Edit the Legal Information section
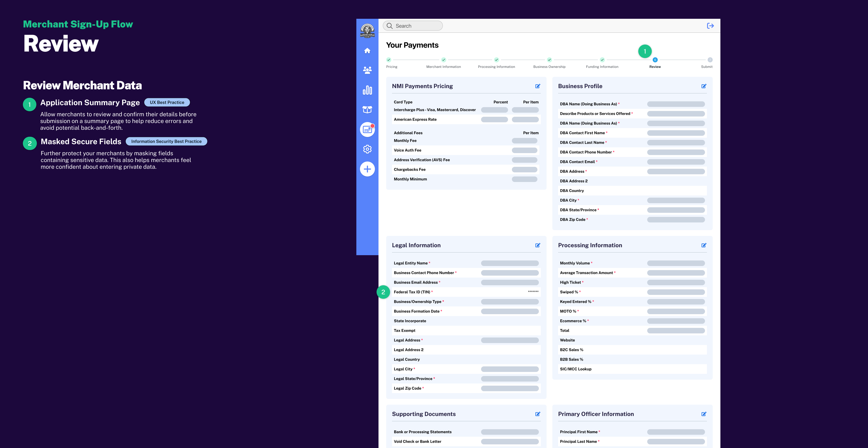The width and height of the screenshot is (868, 448). click(x=538, y=245)
